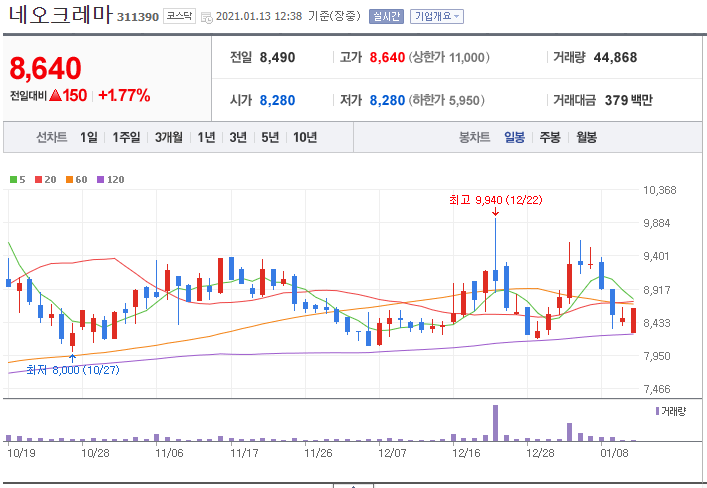Click the 네오크레마 stock name

point(60,14)
